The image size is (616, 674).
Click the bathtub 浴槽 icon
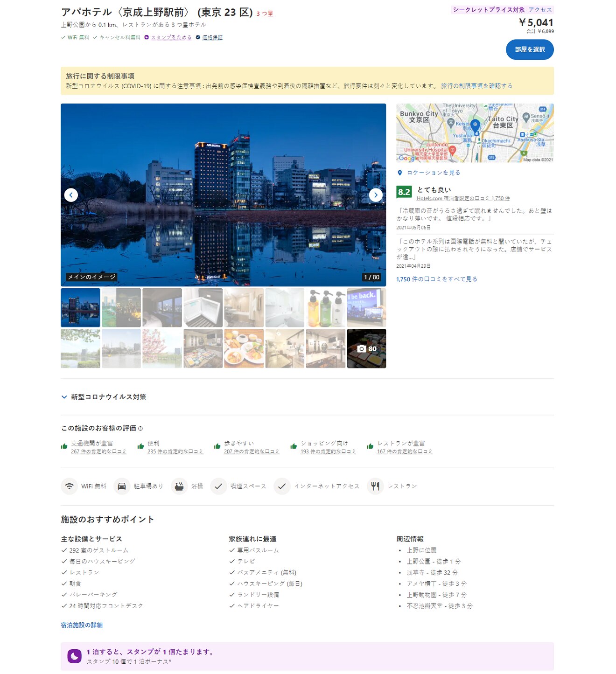179,486
